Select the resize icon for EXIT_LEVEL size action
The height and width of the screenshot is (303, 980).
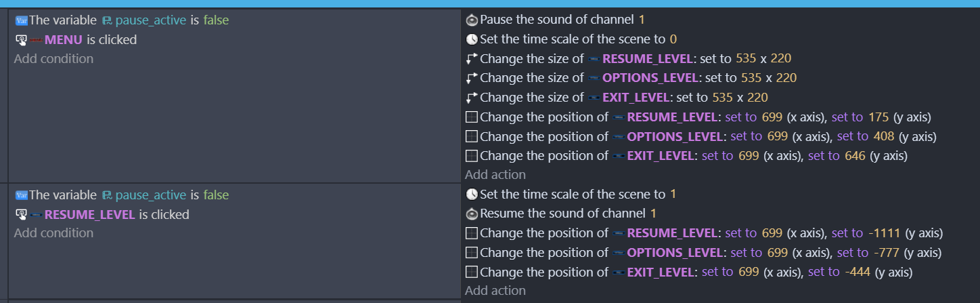click(x=472, y=98)
